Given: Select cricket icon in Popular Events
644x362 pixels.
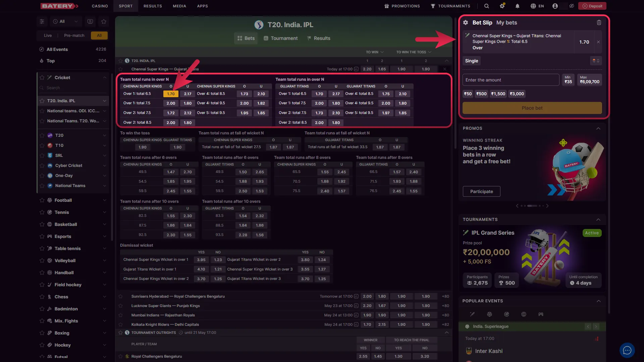Looking at the screenshot, I should click(472, 314).
